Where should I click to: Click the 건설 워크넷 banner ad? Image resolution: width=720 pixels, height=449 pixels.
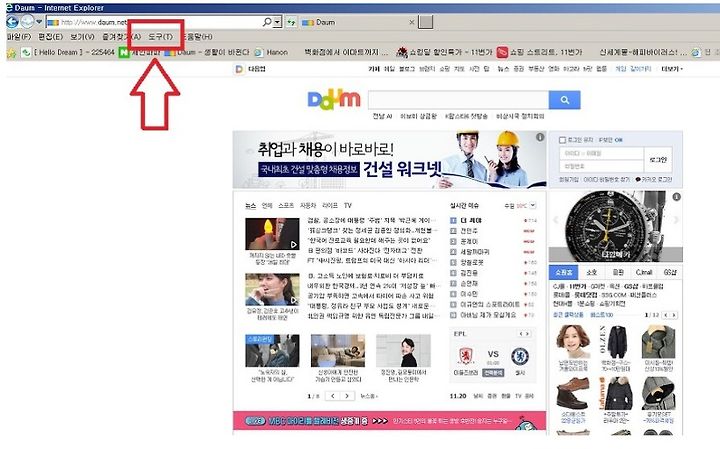389,160
